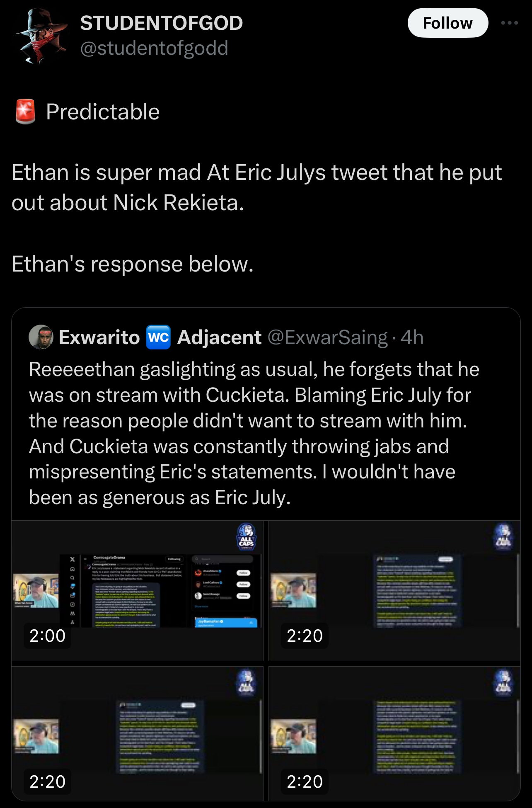Open the All Caps Comics logo in first video
The image size is (532, 808).
tap(246, 537)
